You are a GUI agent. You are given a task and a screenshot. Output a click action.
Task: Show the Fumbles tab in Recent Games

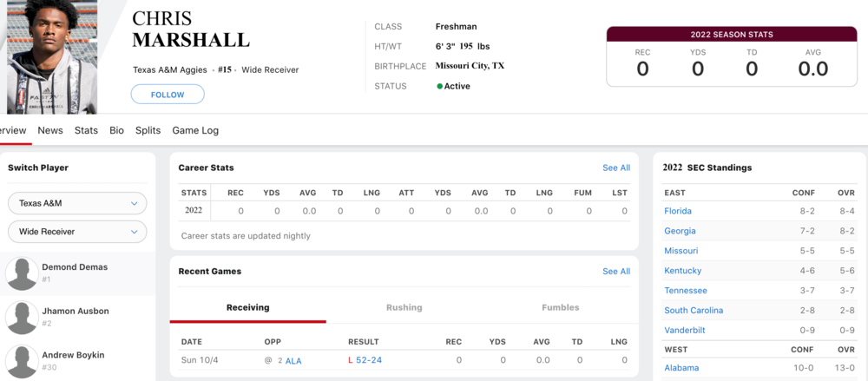(x=560, y=307)
